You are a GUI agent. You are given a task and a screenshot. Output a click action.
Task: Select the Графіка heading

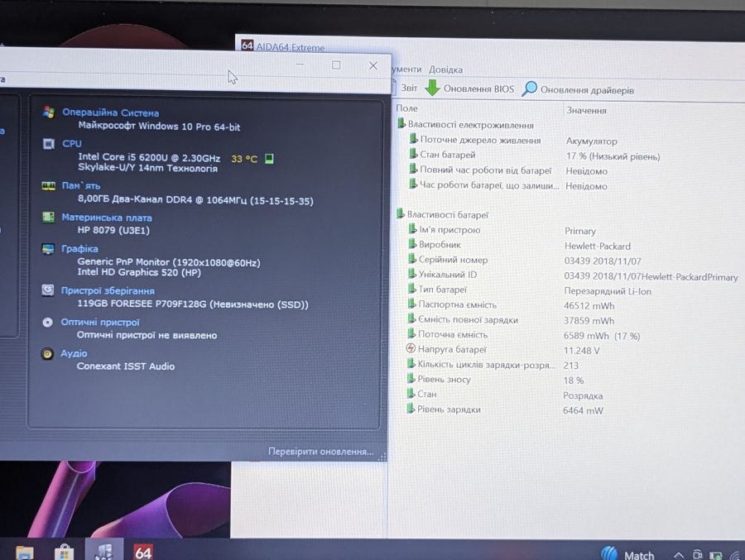[x=79, y=248]
